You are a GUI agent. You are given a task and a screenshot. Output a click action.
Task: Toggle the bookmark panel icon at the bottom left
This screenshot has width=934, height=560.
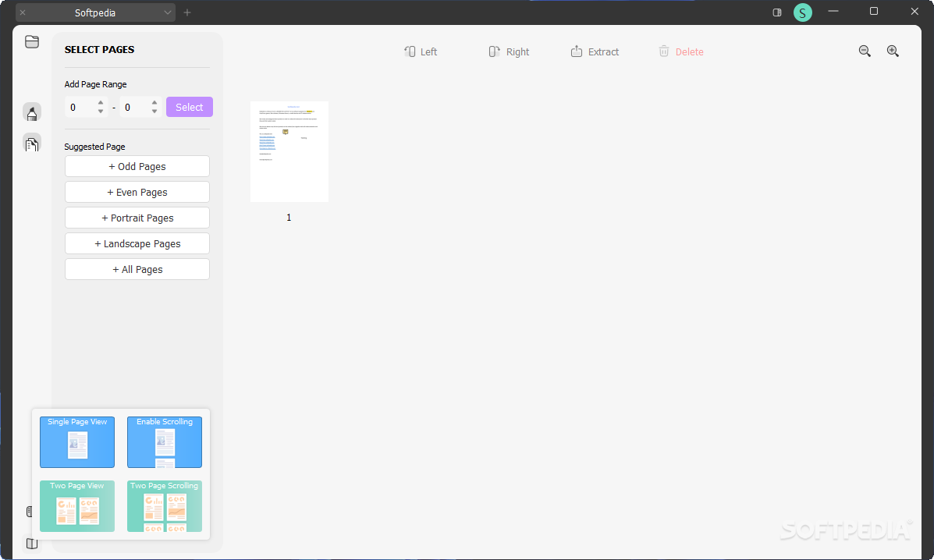30,511
